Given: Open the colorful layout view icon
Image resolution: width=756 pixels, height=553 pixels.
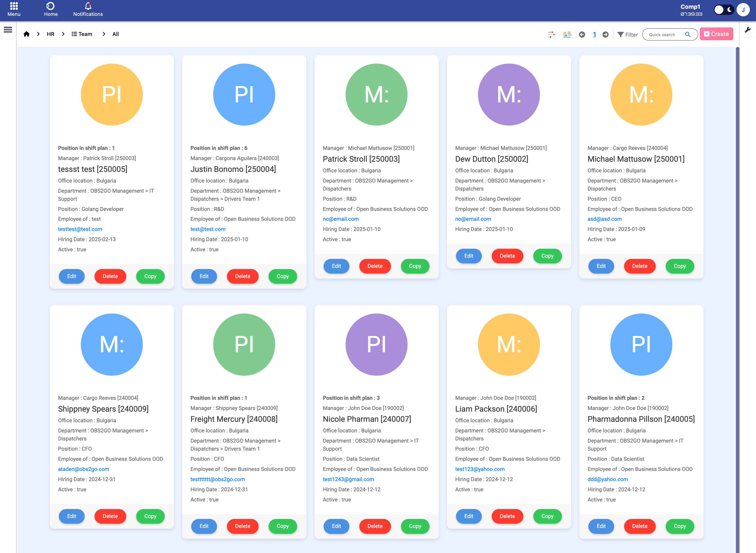Looking at the screenshot, I should (567, 35).
